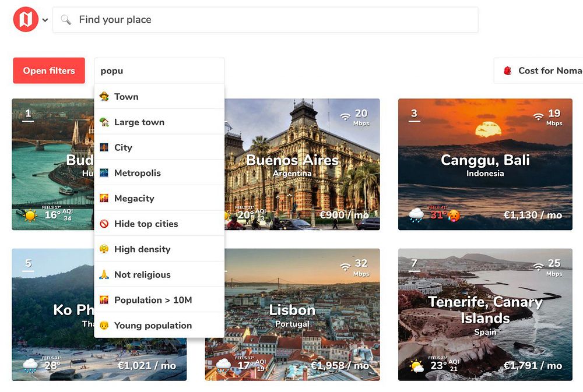The width and height of the screenshot is (583, 392).
Task: Toggle the High density filter
Action: (x=159, y=249)
